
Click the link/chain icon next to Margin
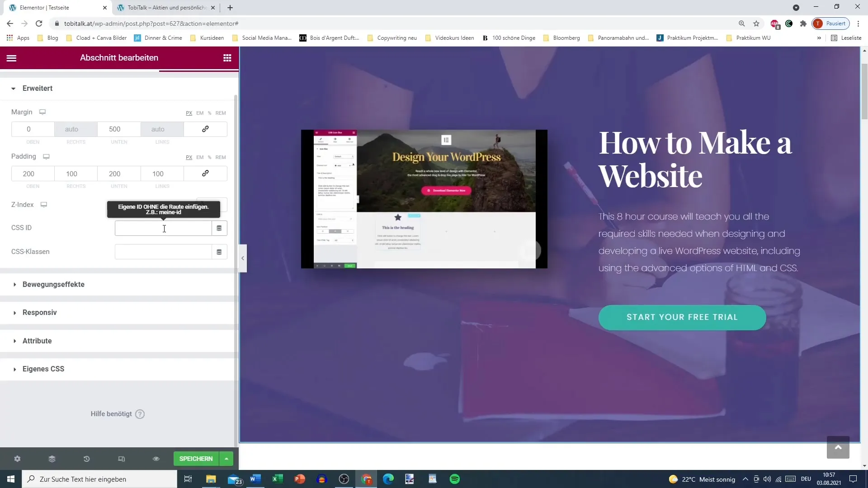click(x=206, y=129)
